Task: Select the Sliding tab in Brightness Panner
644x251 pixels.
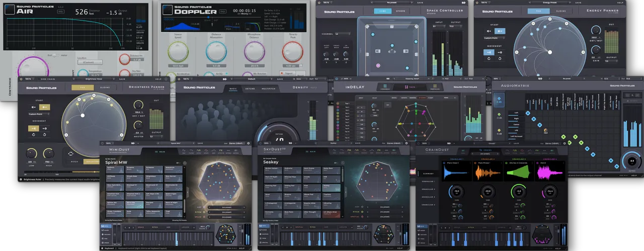Action: click(104, 88)
